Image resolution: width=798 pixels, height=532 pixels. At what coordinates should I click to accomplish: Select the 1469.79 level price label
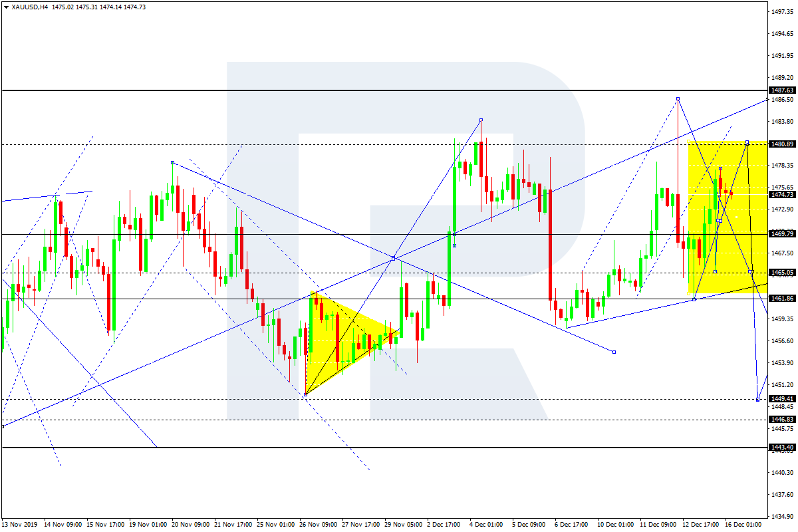pos(781,234)
